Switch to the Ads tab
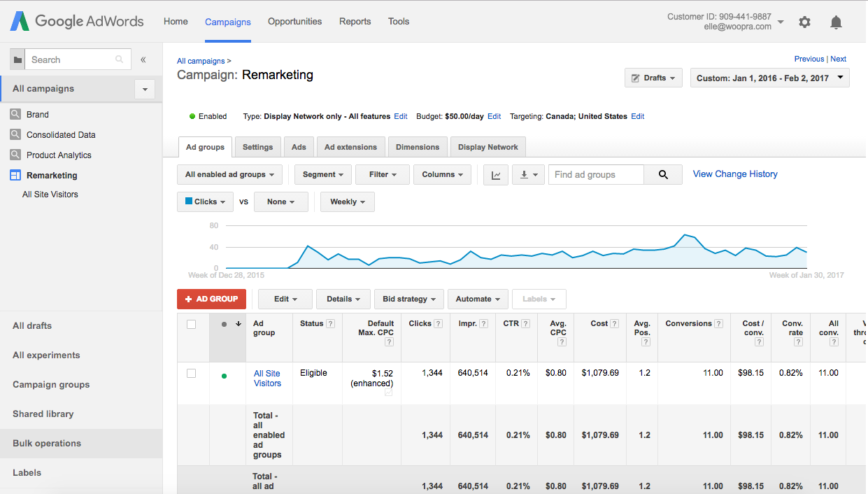 299,147
